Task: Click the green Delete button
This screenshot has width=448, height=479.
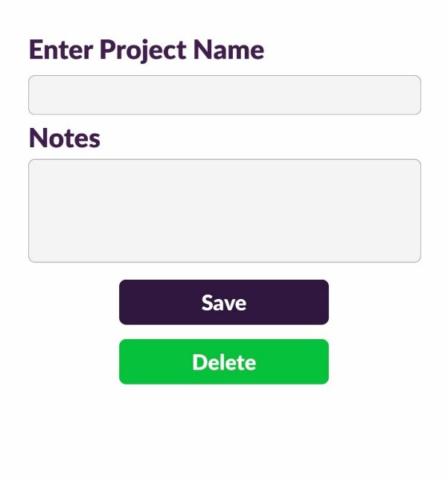Action: point(223,362)
